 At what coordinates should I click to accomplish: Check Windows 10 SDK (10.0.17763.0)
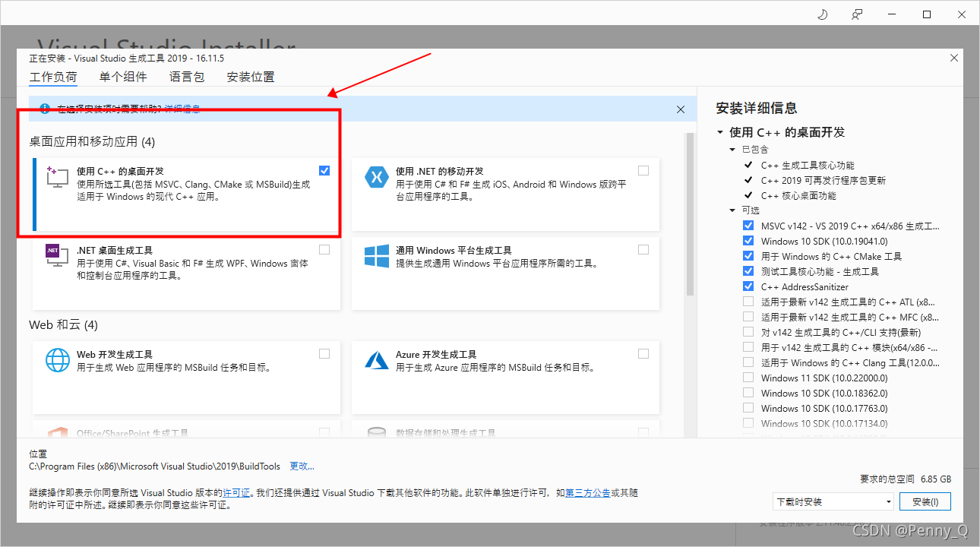pyautogui.click(x=748, y=408)
